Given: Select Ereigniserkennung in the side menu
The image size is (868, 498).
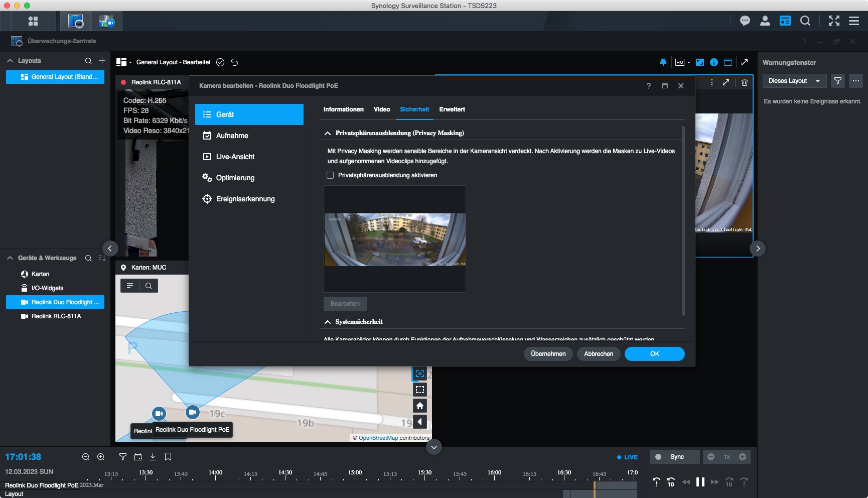Looking at the screenshot, I should click(x=245, y=199).
